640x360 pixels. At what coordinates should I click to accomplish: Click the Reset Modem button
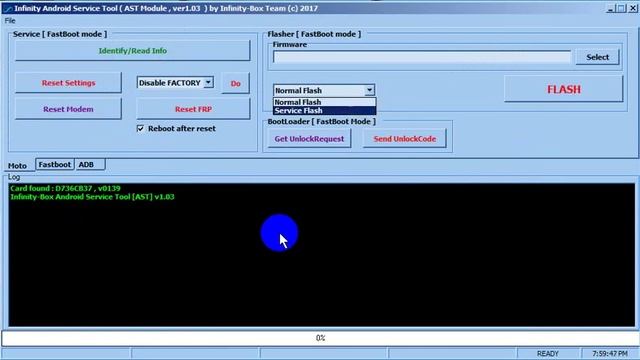tap(68, 109)
